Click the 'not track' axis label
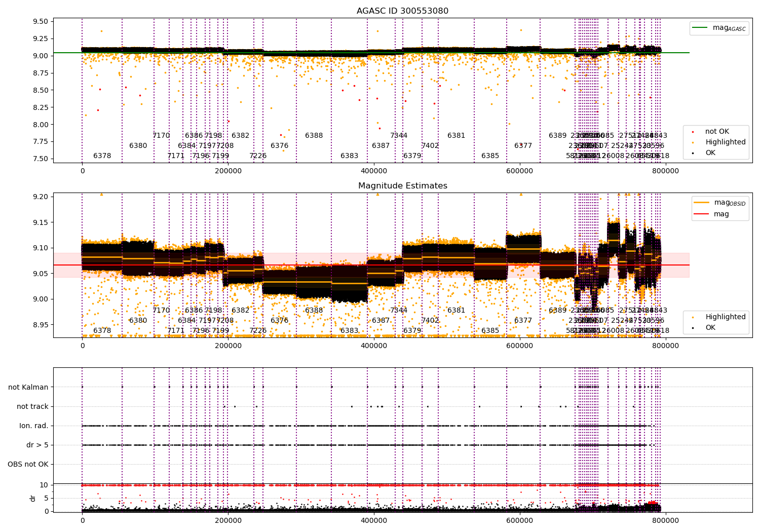The width and height of the screenshot is (760, 532). [32, 406]
